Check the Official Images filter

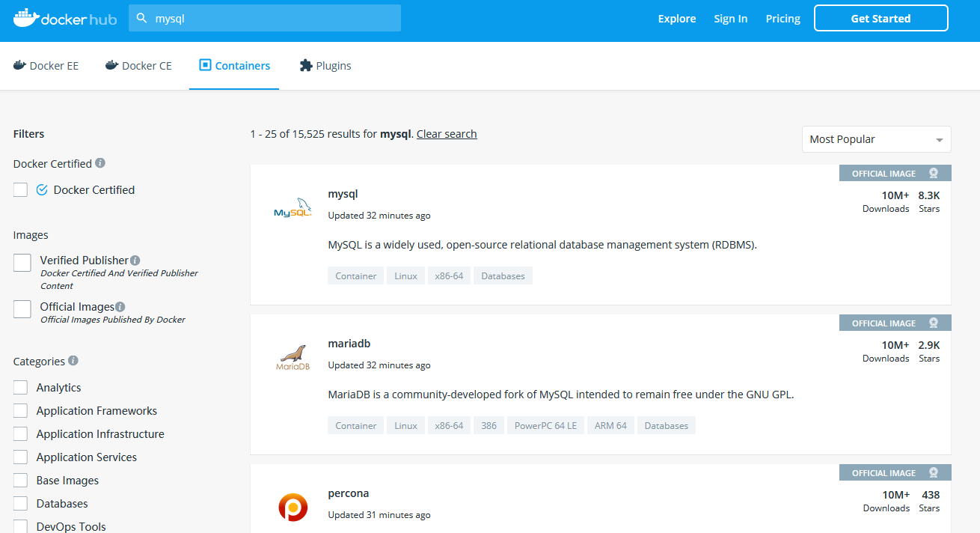pyautogui.click(x=22, y=308)
